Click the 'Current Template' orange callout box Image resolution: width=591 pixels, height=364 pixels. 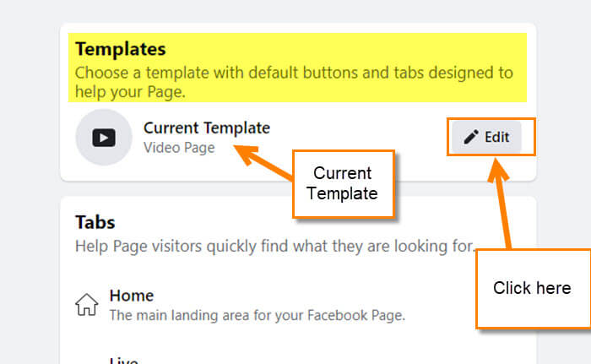(344, 184)
